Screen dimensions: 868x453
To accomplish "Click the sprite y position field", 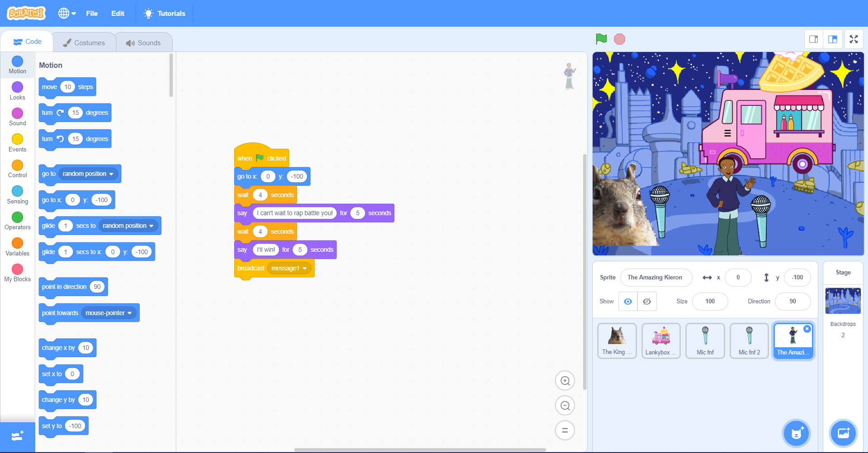I will point(797,278).
